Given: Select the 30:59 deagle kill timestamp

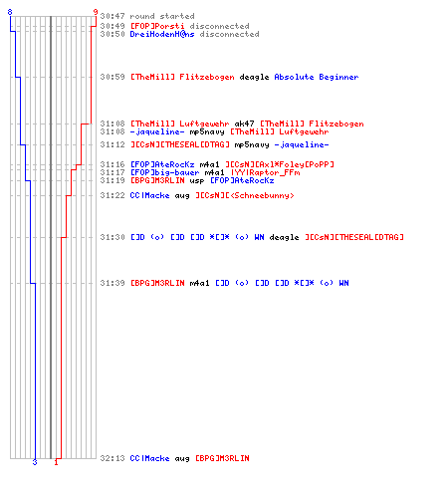Looking at the screenshot, I should 112,77.
